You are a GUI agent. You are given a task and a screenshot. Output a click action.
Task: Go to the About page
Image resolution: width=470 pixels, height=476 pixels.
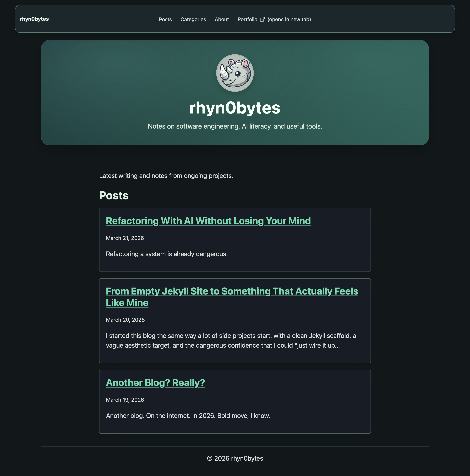click(x=222, y=19)
